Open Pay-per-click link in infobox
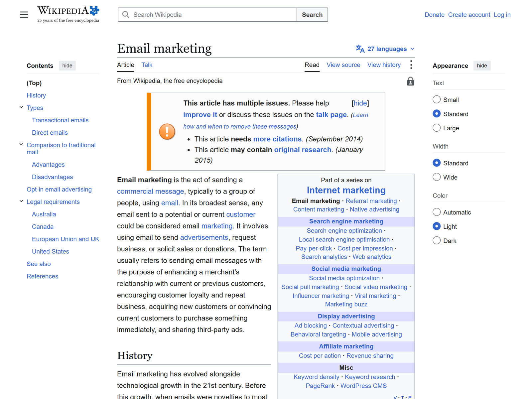The image size is (532, 399). click(x=314, y=248)
